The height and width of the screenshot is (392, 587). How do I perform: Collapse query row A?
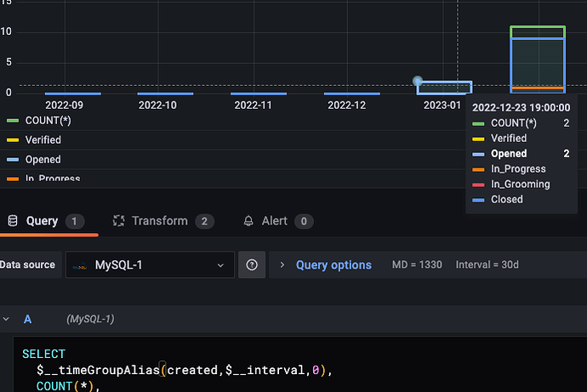pyautogui.click(x=6, y=319)
